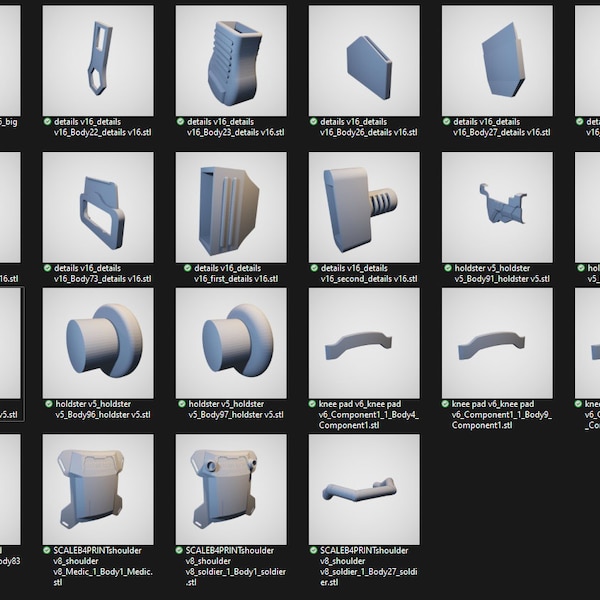Image resolution: width=600 pixels, height=600 pixels.
Task: Select the soldier Body27 tube part thumbnail
Action: 364,489
